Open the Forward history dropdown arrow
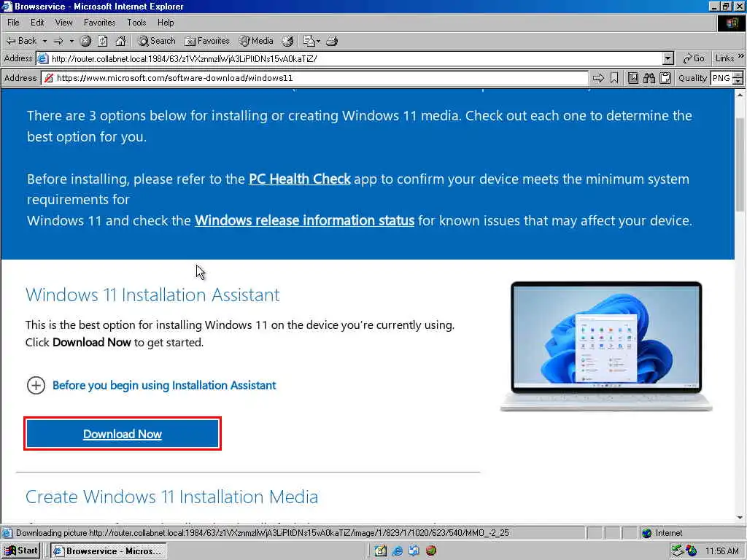Image resolution: width=747 pixels, height=560 pixels. [x=71, y=41]
